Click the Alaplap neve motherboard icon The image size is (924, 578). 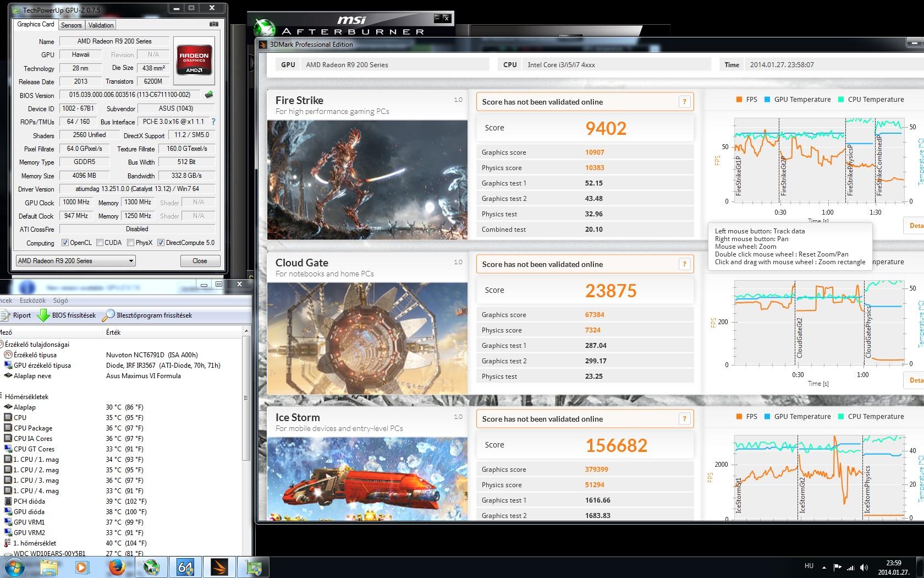click(x=8, y=375)
